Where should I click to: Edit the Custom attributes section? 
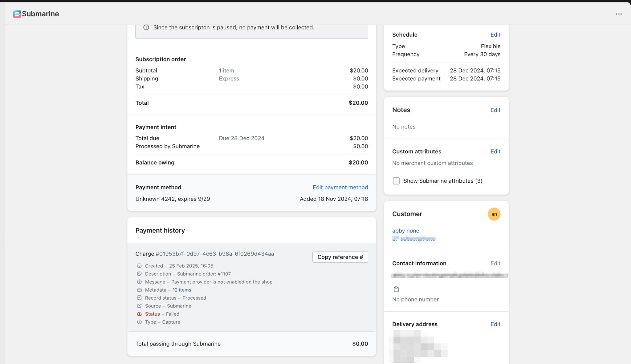click(495, 152)
